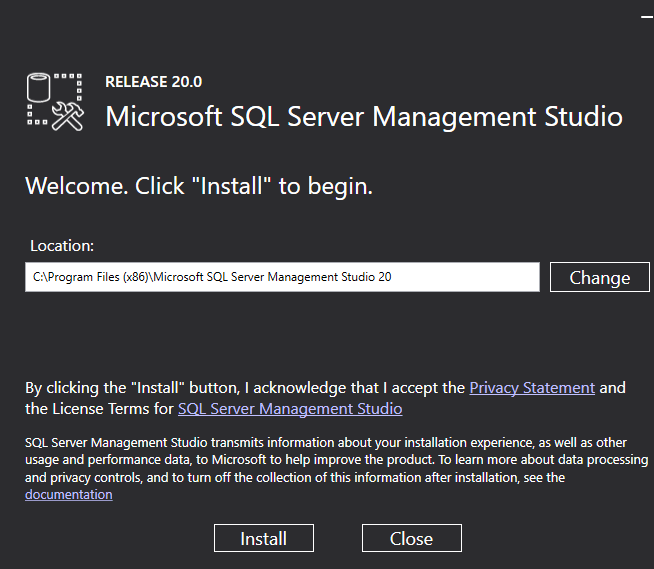Click the Microsoft SQL Server Management Studio title
The height and width of the screenshot is (569, 654).
tap(364, 116)
